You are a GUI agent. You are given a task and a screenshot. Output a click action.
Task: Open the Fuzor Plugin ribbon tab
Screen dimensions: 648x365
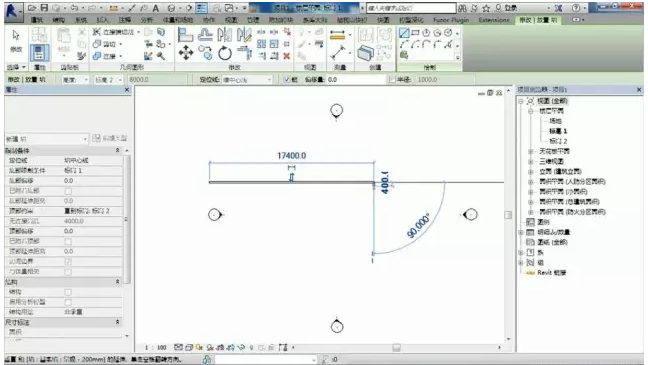coord(451,20)
